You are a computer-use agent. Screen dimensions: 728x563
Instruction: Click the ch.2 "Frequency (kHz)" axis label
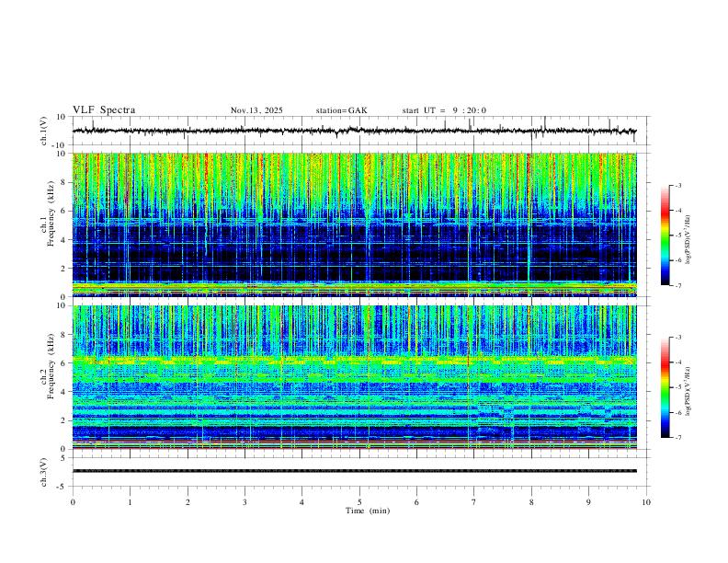(x=51, y=366)
